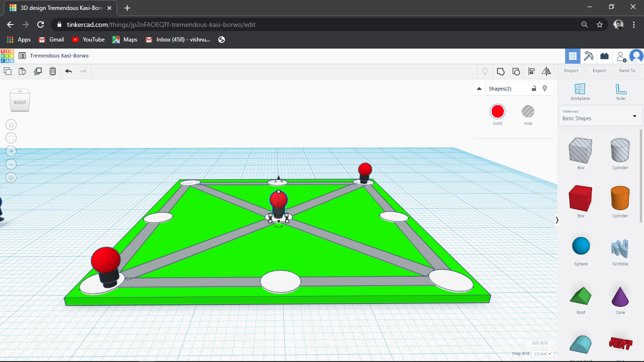This screenshot has width=644, height=362.
Task: Delete the selection with the trash icon
Action: (53, 71)
